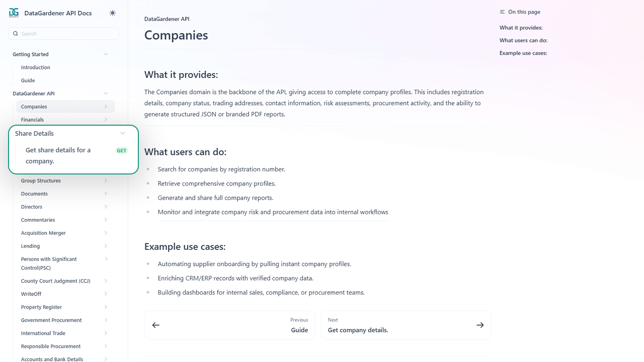The image size is (644, 362).
Task: Go to Next: Get company details
Action: click(358, 330)
